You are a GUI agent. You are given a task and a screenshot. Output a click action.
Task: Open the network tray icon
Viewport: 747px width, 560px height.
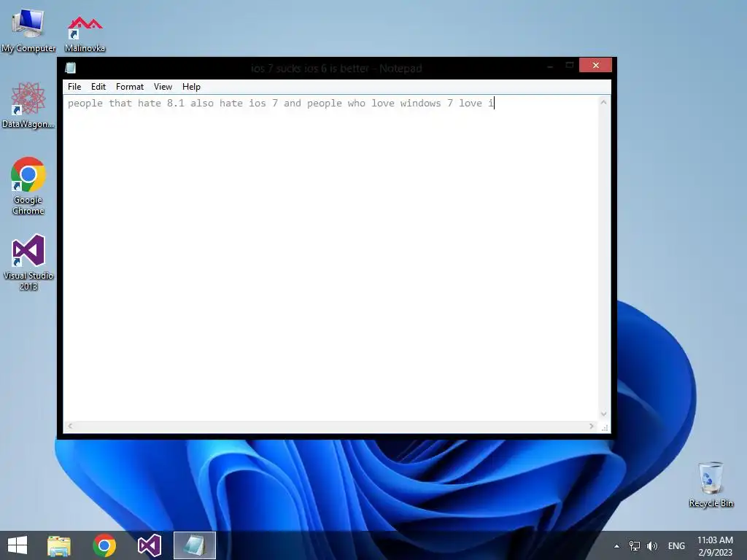634,545
